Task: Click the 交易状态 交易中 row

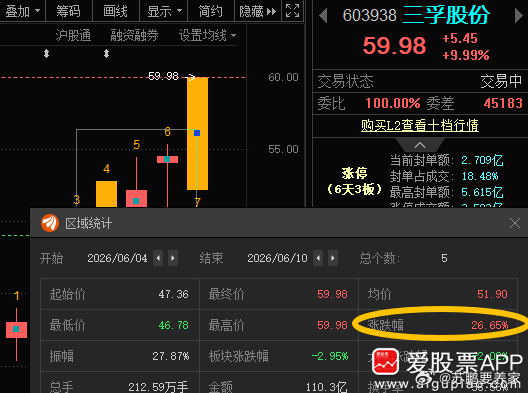Action: click(x=420, y=81)
